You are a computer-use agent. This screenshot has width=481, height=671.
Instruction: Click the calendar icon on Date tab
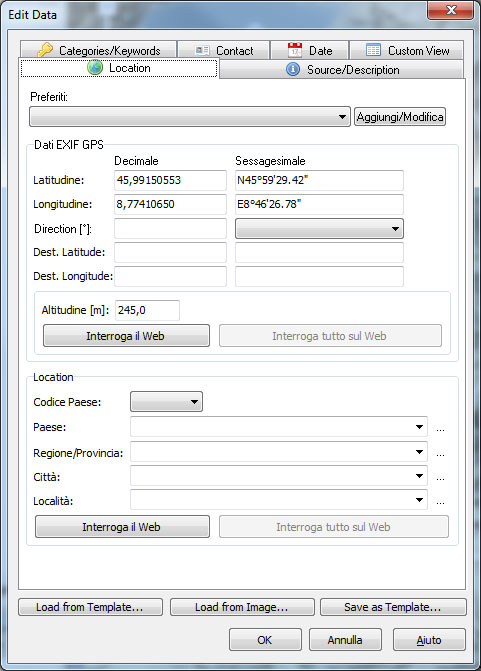pos(295,50)
